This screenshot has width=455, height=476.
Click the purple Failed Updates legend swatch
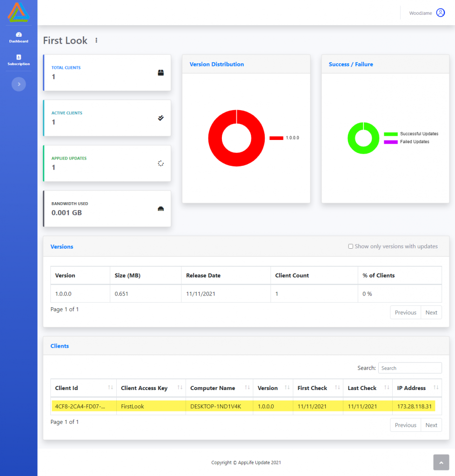tap(391, 142)
